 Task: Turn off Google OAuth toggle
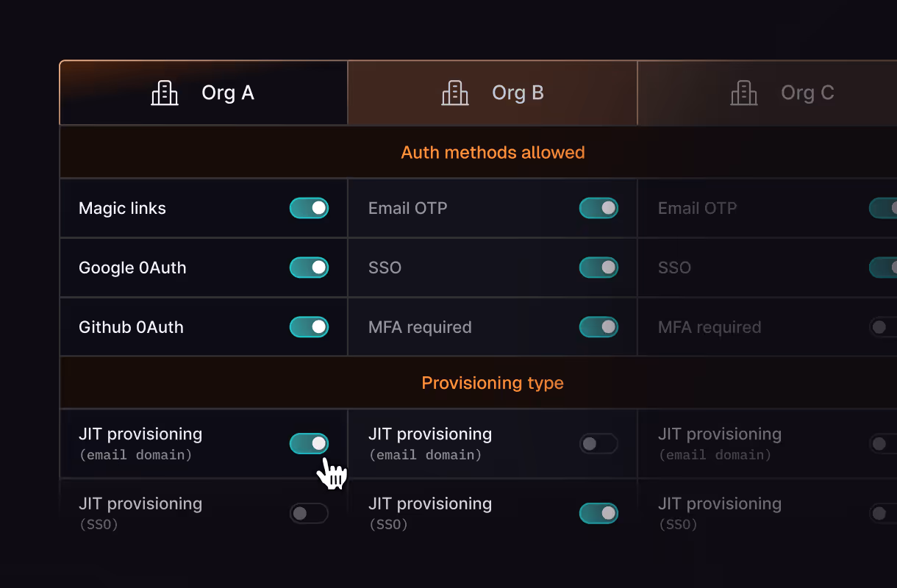(309, 268)
